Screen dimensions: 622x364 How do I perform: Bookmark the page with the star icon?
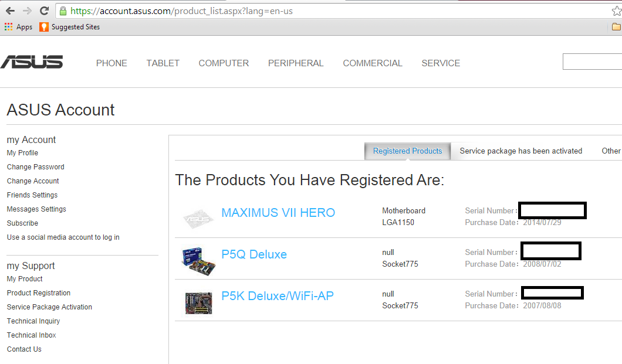[x=617, y=11]
